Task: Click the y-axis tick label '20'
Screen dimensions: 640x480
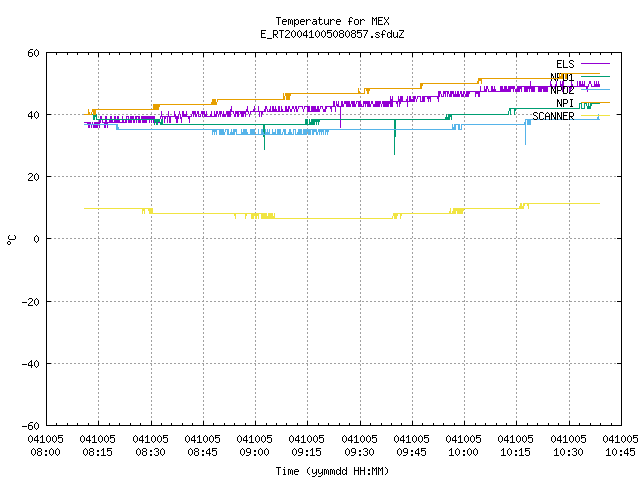Action: pos(33,177)
